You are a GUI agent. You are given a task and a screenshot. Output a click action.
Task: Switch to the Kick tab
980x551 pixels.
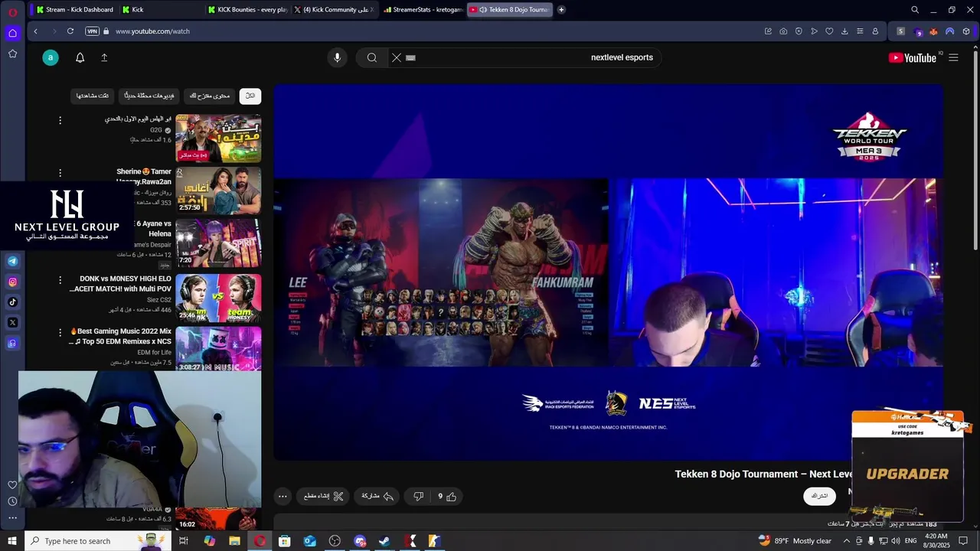tap(161, 10)
